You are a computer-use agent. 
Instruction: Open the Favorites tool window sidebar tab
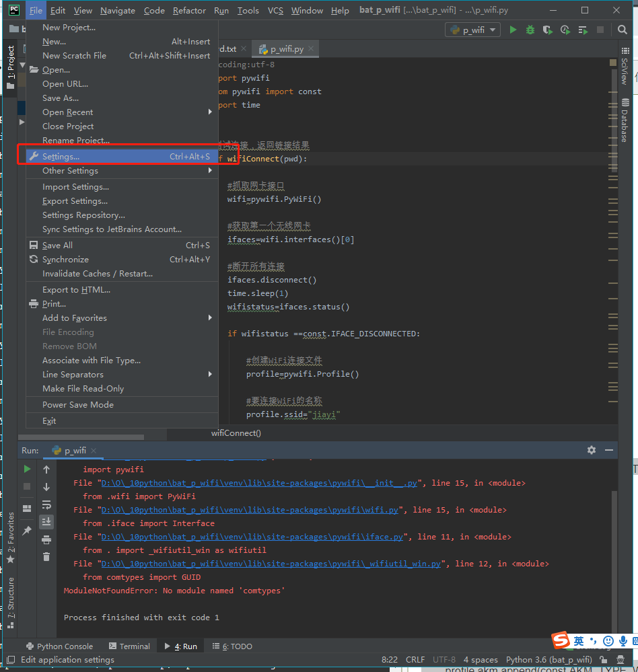click(11, 538)
